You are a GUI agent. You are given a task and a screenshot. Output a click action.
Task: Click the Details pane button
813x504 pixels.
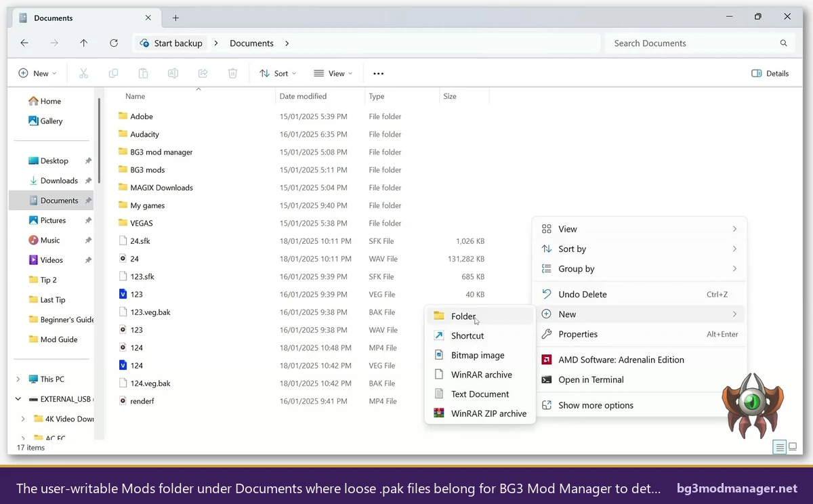(770, 73)
